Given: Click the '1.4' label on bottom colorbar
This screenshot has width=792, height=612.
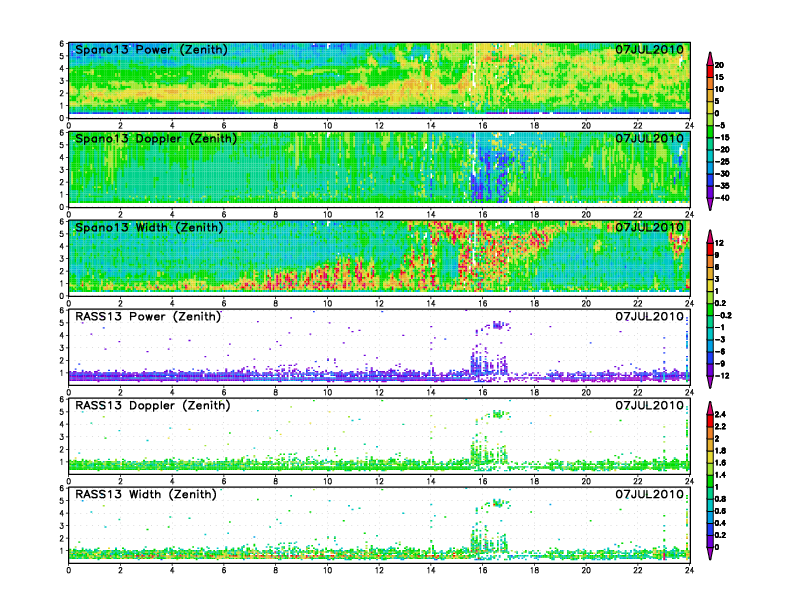Looking at the screenshot, I should (x=720, y=475).
